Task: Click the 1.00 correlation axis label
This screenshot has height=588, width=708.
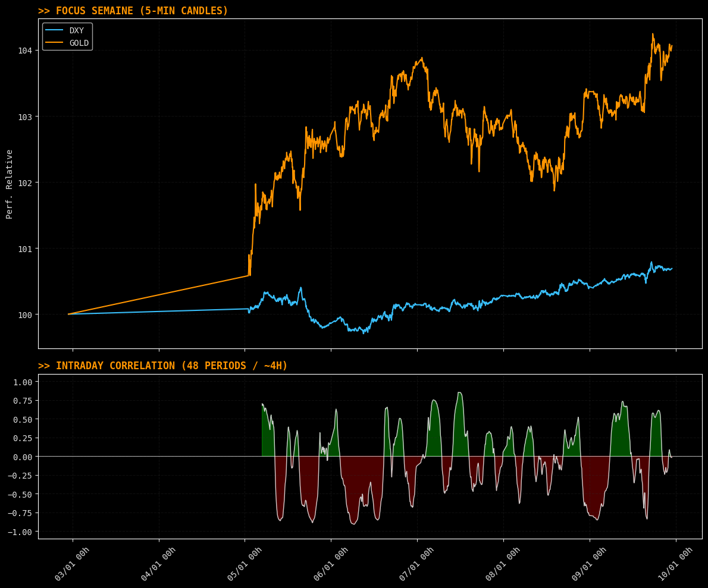Action: [23, 382]
